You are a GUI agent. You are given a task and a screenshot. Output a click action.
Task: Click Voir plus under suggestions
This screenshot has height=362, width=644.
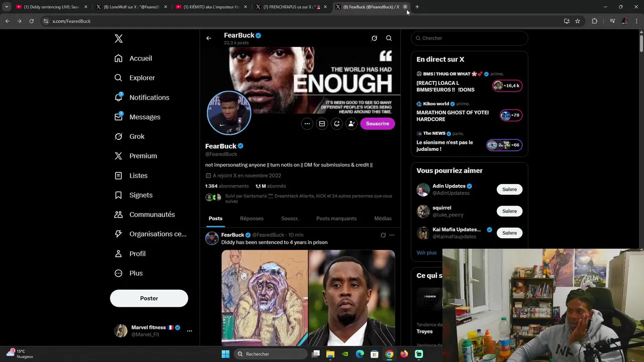(x=427, y=252)
